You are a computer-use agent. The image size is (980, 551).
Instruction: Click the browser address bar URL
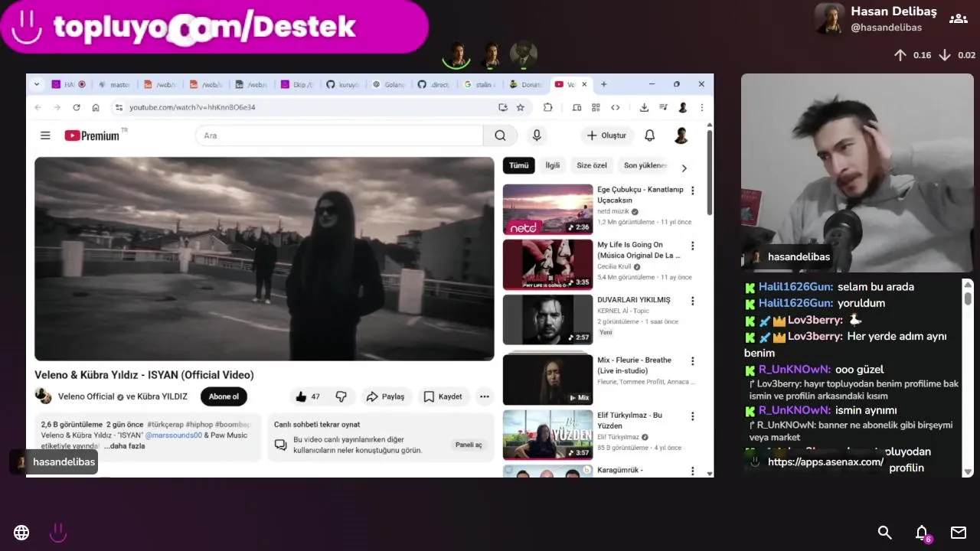[192, 107]
